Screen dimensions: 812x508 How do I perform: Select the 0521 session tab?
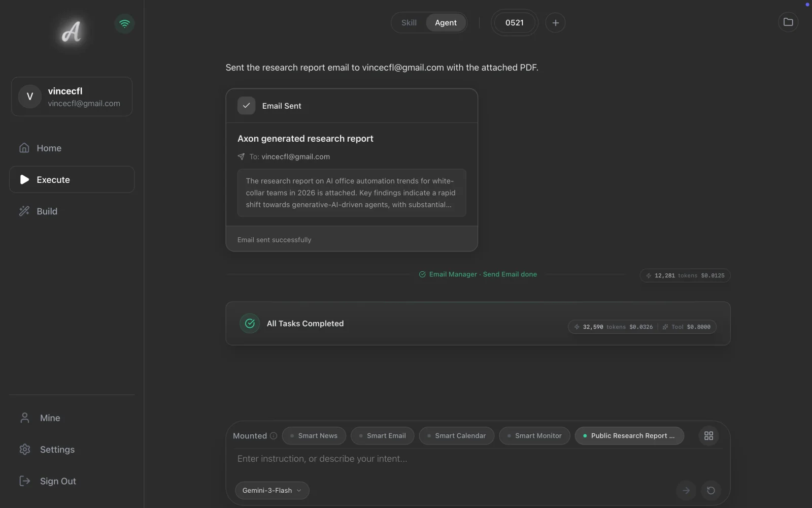point(514,23)
